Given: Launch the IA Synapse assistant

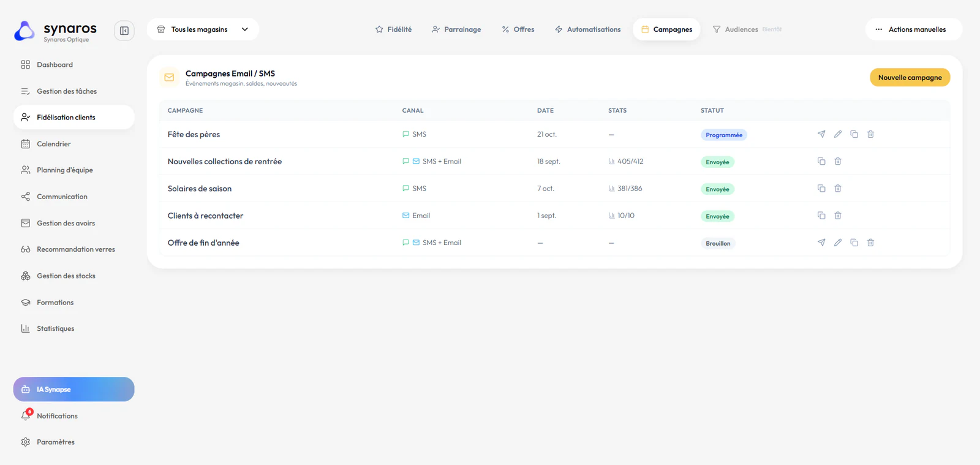Looking at the screenshot, I should [73, 389].
